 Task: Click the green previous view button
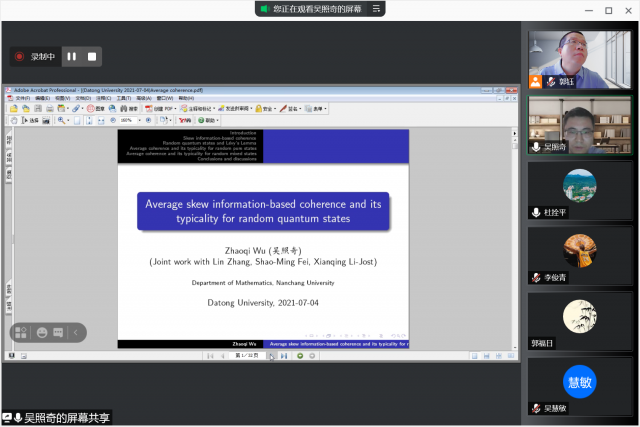coord(299,355)
